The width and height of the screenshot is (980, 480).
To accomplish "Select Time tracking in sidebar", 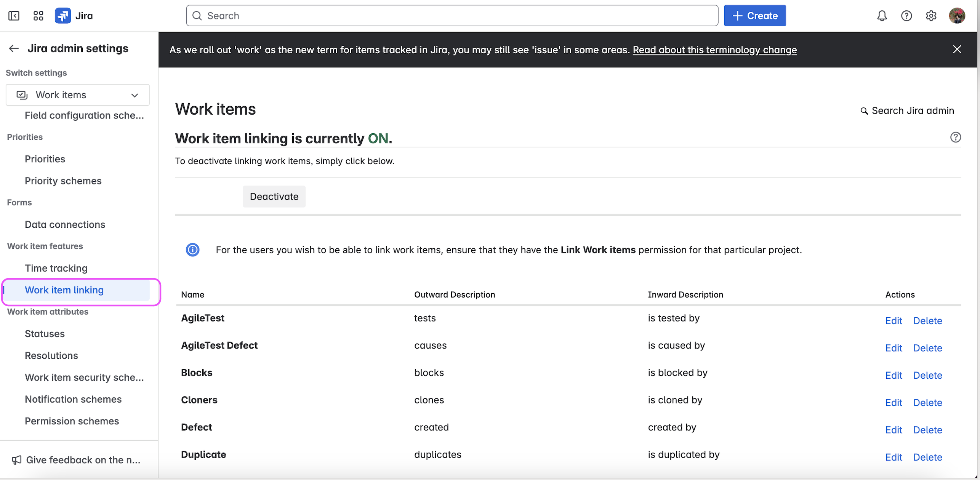I will pyautogui.click(x=56, y=268).
